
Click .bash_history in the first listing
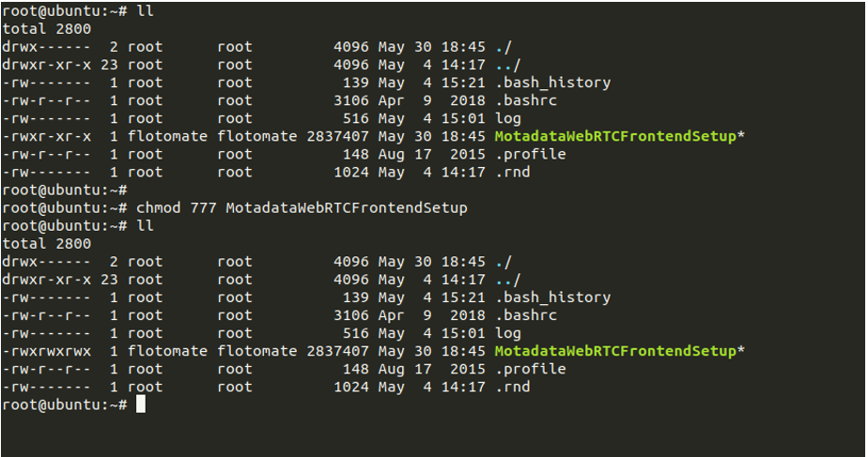(x=553, y=83)
